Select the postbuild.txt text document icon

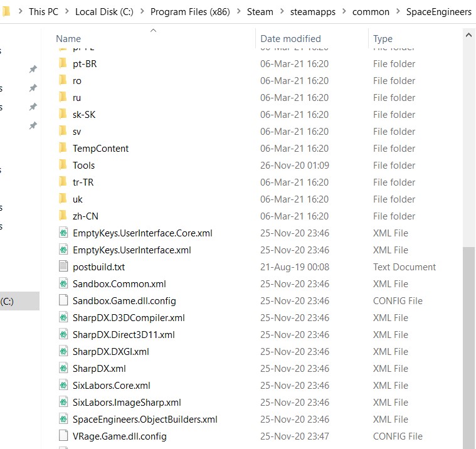[x=63, y=267]
